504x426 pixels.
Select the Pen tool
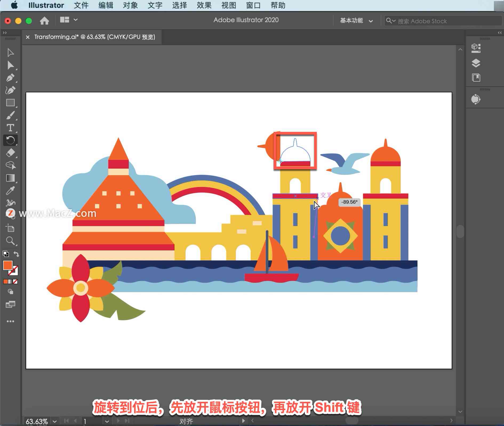10,78
